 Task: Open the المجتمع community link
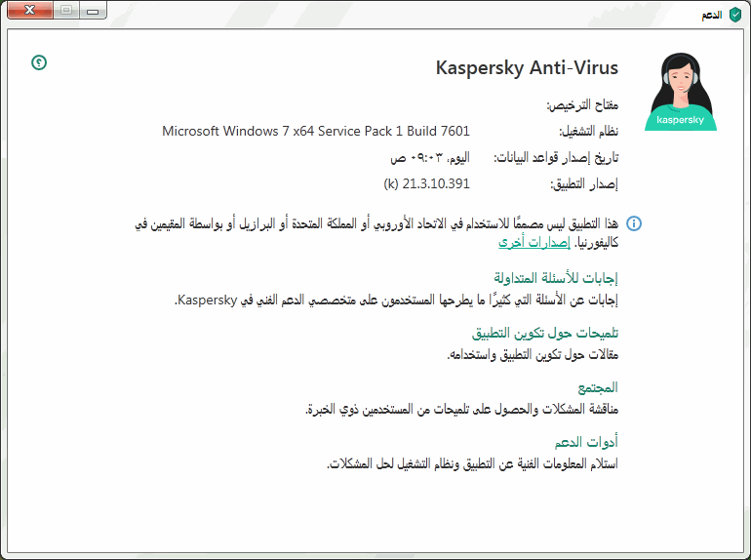tap(598, 387)
